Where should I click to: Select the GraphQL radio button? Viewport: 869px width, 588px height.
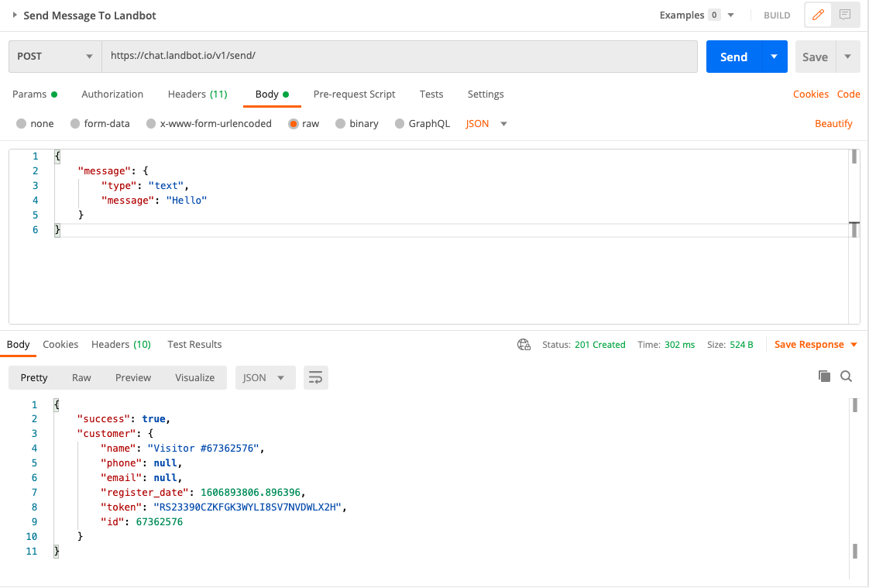400,124
